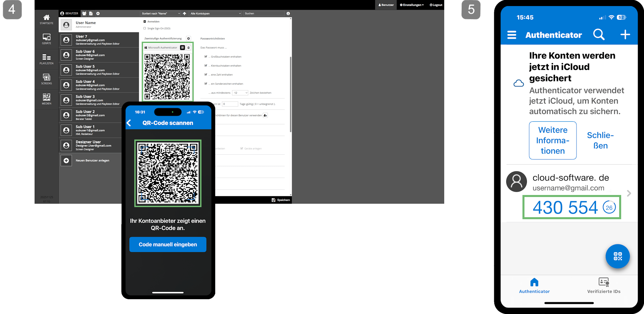
Task: Expand the 'Alle Kontotypen' filter dropdown
Action: coord(215,13)
